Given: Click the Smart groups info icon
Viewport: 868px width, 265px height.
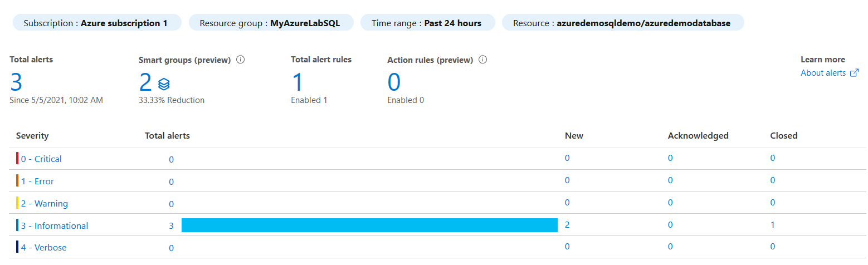Looking at the screenshot, I should click(241, 60).
